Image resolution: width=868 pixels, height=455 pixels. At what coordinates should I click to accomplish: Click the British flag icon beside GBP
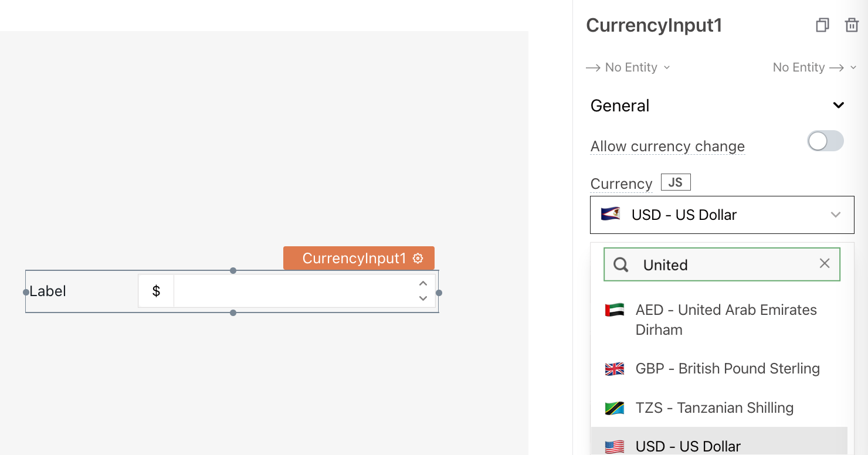tap(614, 369)
